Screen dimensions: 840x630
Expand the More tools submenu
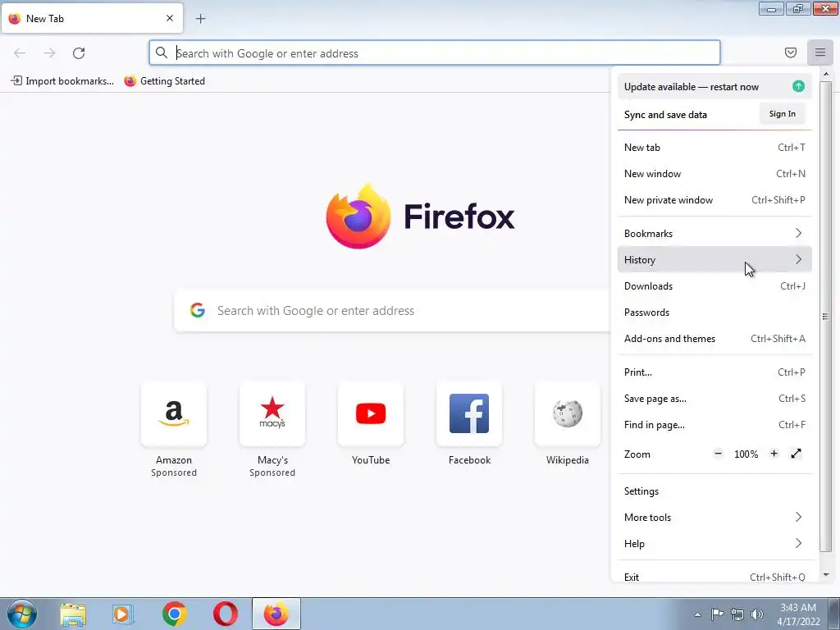714,517
